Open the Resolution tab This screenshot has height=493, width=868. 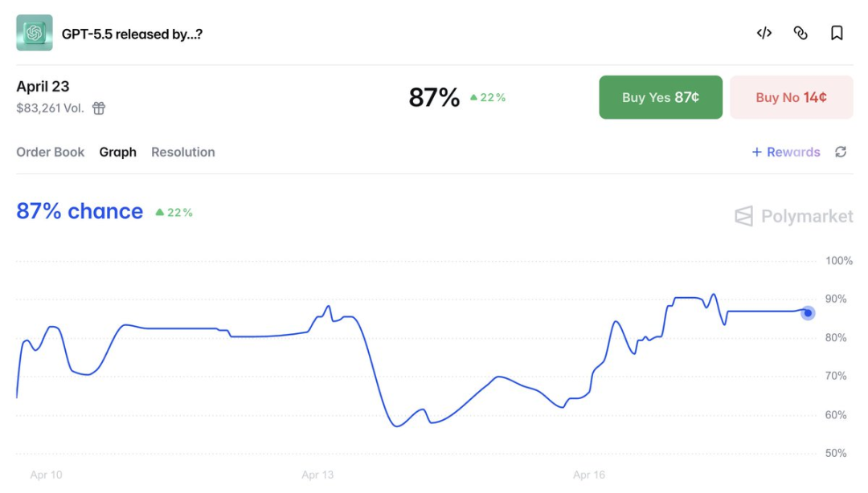point(183,152)
